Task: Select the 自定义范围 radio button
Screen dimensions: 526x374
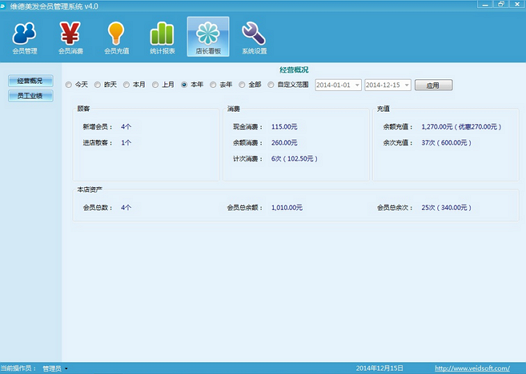Action: (x=271, y=85)
